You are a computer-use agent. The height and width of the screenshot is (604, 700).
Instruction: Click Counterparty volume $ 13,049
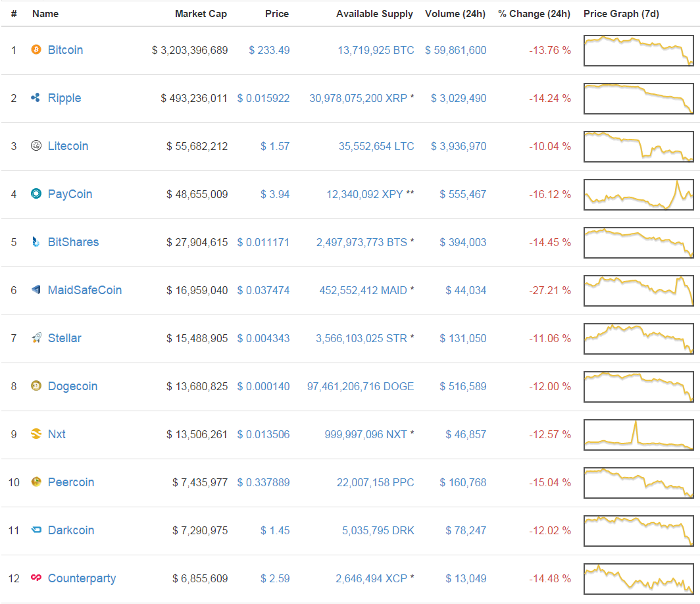[466, 578]
